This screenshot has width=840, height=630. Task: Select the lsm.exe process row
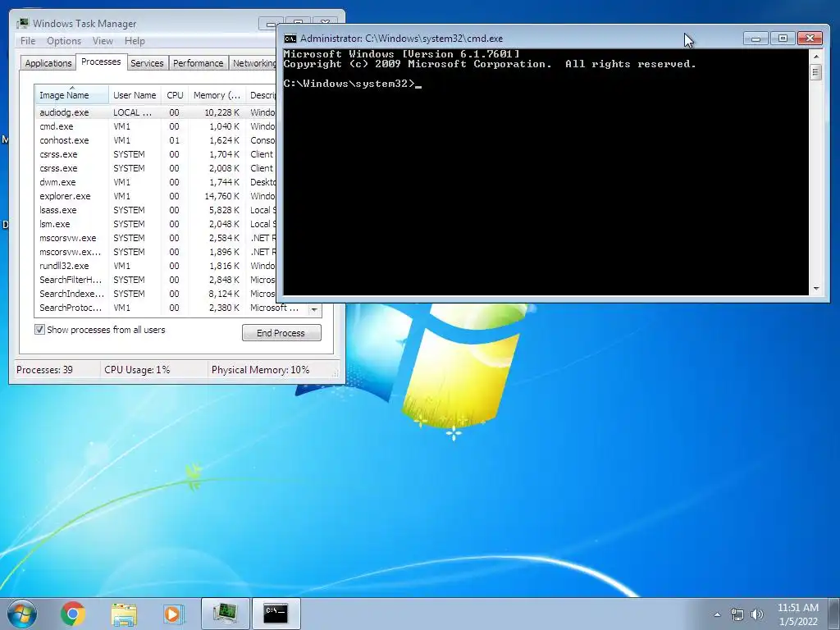(x=155, y=224)
